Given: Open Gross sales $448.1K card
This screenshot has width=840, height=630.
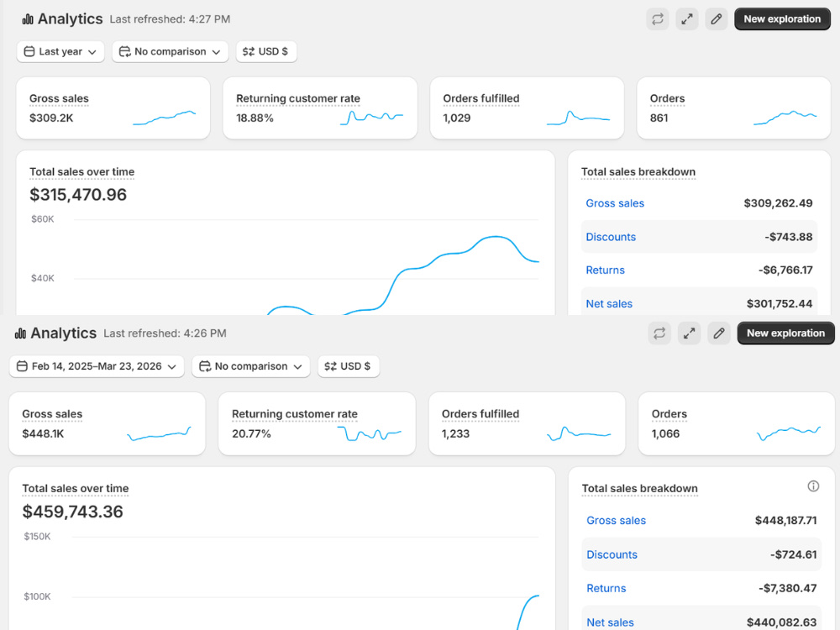Looking at the screenshot, I should click(x=108, y=423).
